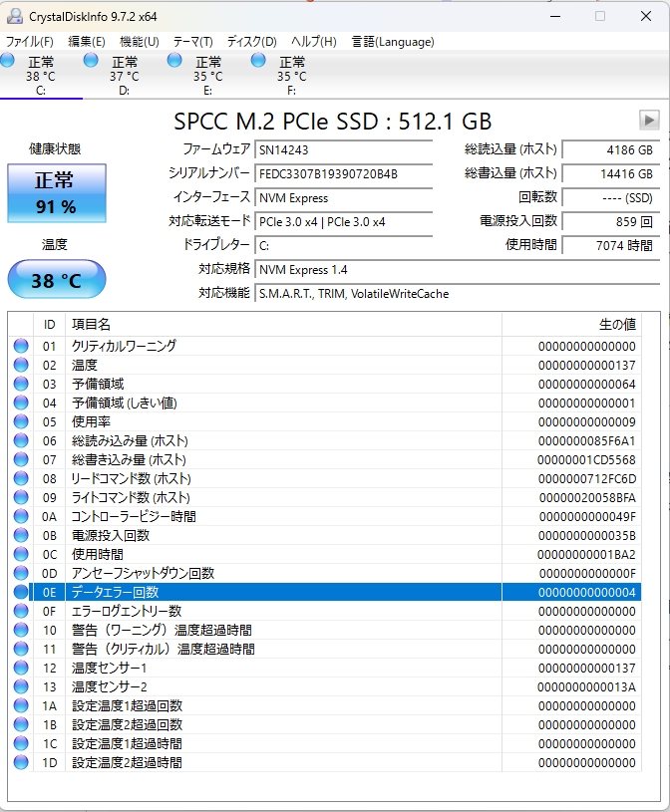Click the status orb for drive E:
Viewport: 670px width, 812px height.
pos(175,62)
